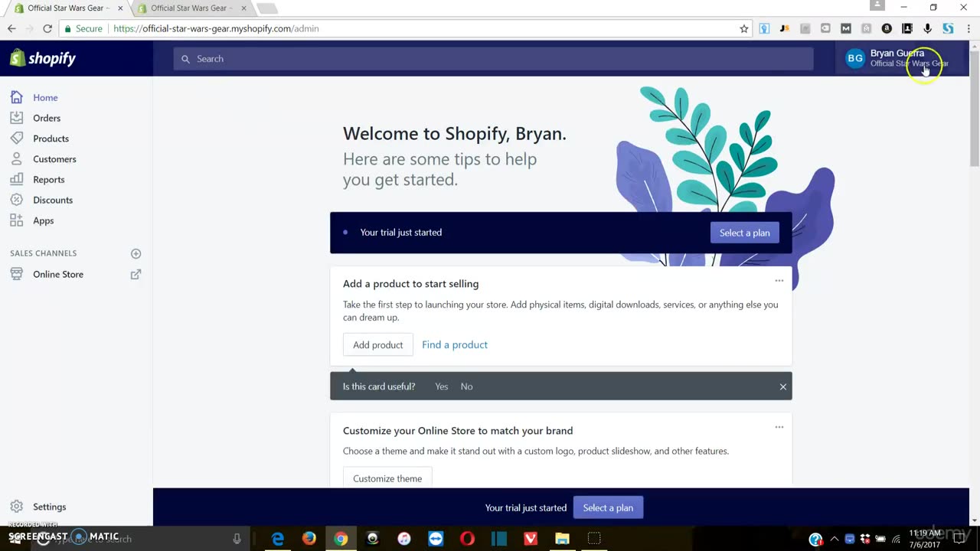Open Chrome three-dot menu
980x551 pixels.
[969, 28]
